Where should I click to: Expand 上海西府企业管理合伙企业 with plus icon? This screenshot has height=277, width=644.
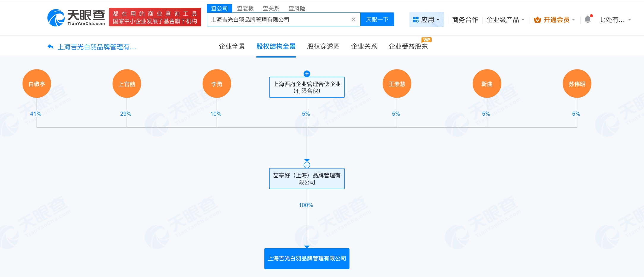307,74
